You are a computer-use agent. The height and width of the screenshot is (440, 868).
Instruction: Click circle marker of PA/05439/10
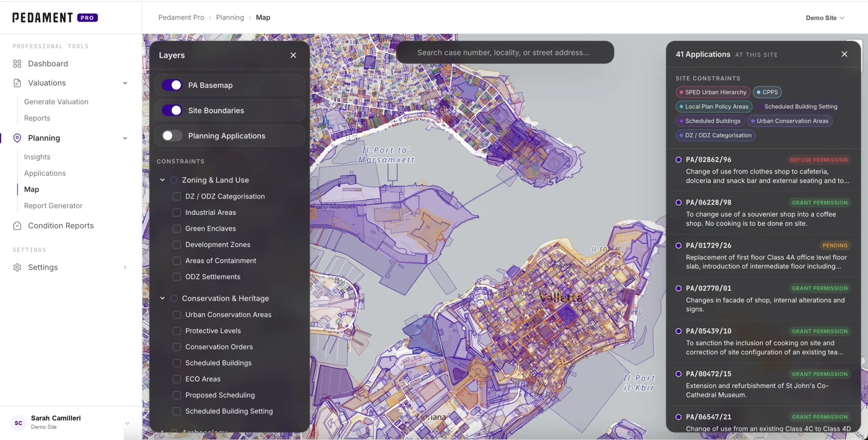tap(678, 331)
